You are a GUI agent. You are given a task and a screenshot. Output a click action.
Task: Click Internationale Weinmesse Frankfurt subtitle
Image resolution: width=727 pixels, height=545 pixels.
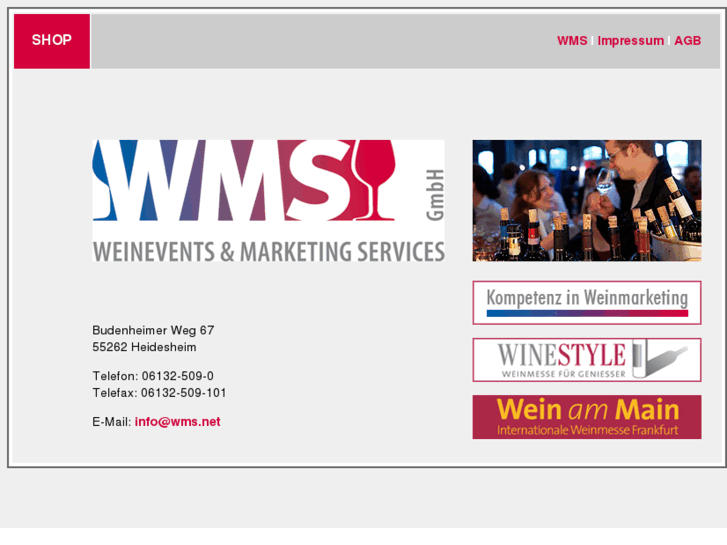tap(587, 430)
